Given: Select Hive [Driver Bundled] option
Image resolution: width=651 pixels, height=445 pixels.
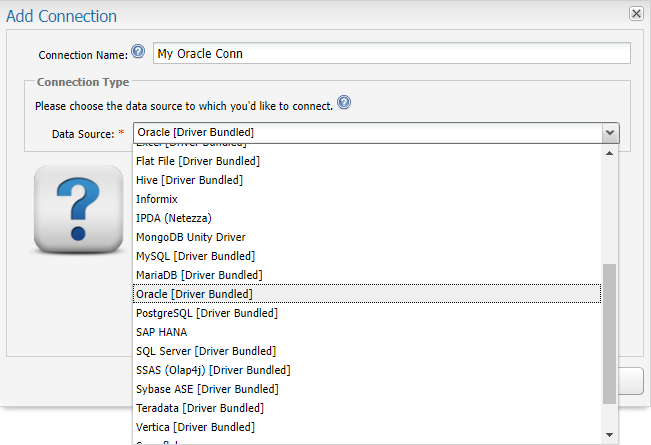Looking at the screenshot, I should [x=189, y=180].
